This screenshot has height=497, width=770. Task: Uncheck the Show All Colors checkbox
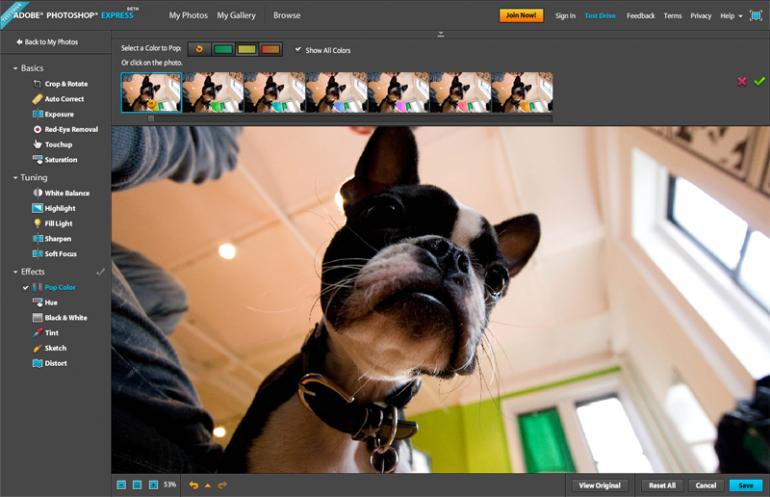[298, 49]
